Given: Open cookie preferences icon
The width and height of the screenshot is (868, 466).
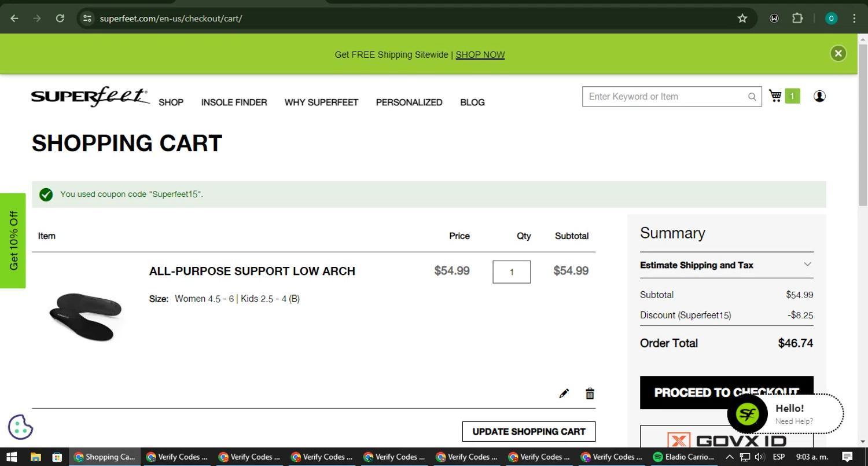Looking at the screenshot, I should (x=20, y=427).
